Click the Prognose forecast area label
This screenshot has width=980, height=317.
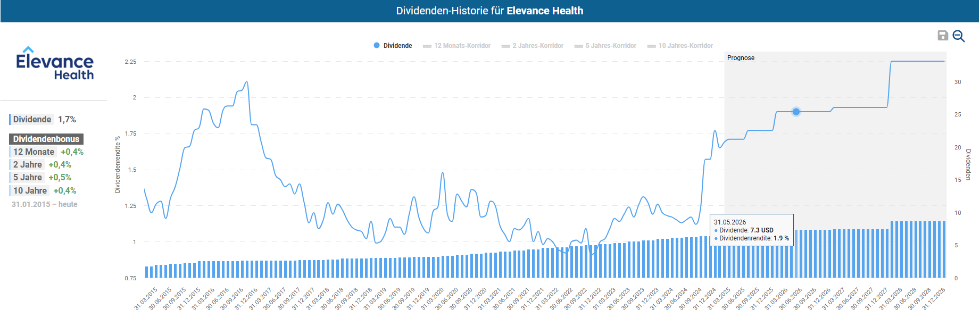[x=741, y=58]
